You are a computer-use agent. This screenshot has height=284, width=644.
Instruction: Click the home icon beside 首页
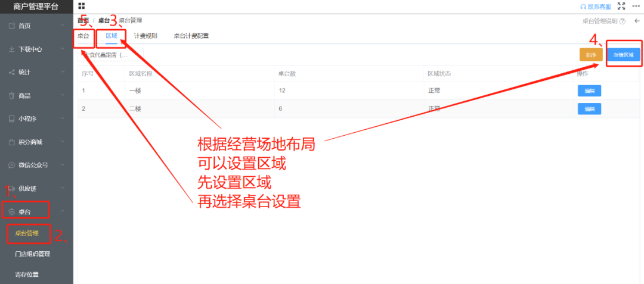(12, 26)
